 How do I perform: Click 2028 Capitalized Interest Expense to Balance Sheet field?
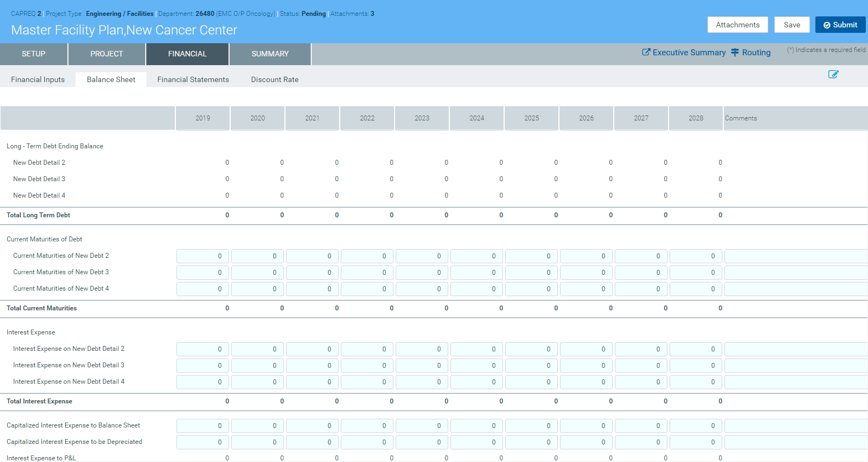point(695,426)
